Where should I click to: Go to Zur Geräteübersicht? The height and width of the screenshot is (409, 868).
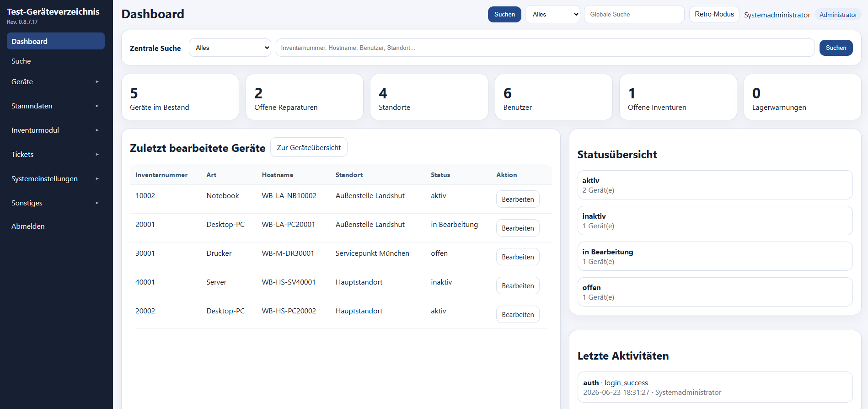pyautogui.click(x=309, y=147)
